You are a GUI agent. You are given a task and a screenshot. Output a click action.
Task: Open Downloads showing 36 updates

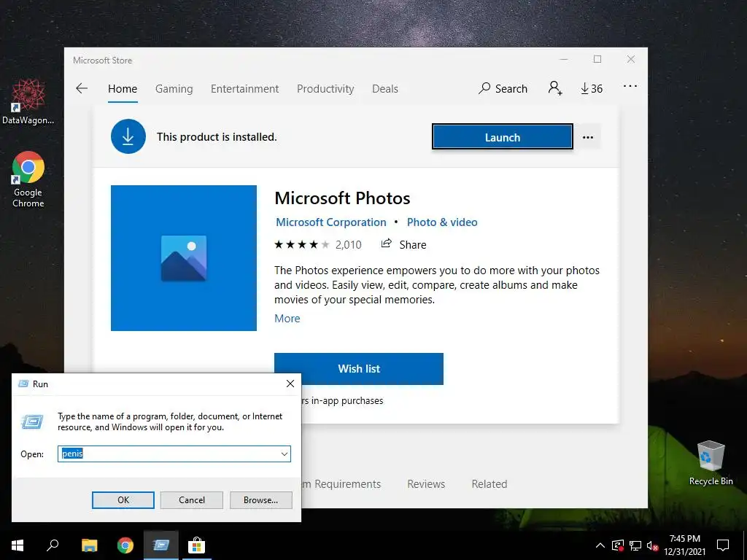tap(592, 88)
